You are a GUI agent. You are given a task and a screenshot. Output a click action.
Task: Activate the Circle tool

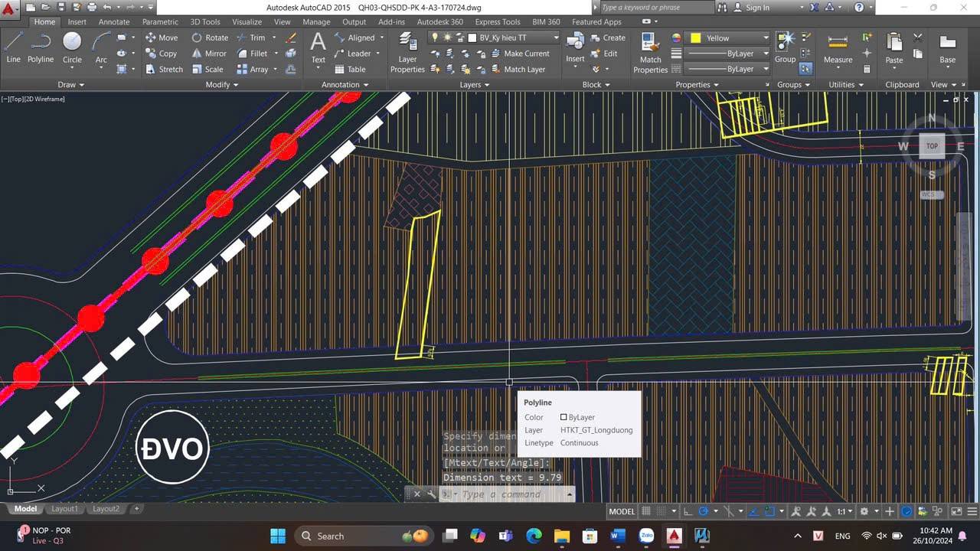72,50
